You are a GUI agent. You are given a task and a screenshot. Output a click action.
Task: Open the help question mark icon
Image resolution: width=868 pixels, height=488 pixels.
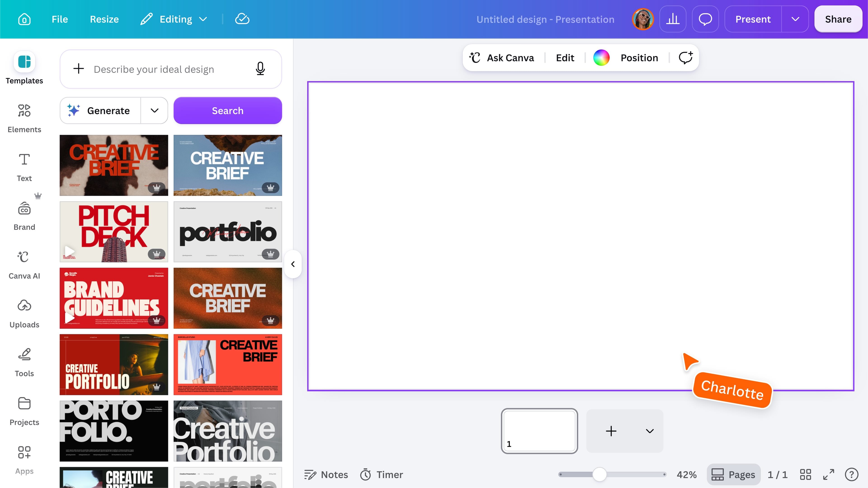(851, 474)
